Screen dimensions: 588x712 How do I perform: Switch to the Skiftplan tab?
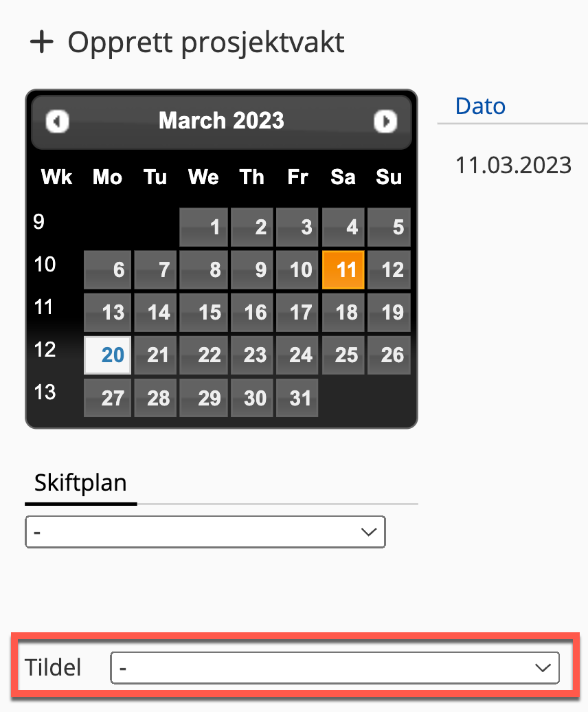click(81, 483)
